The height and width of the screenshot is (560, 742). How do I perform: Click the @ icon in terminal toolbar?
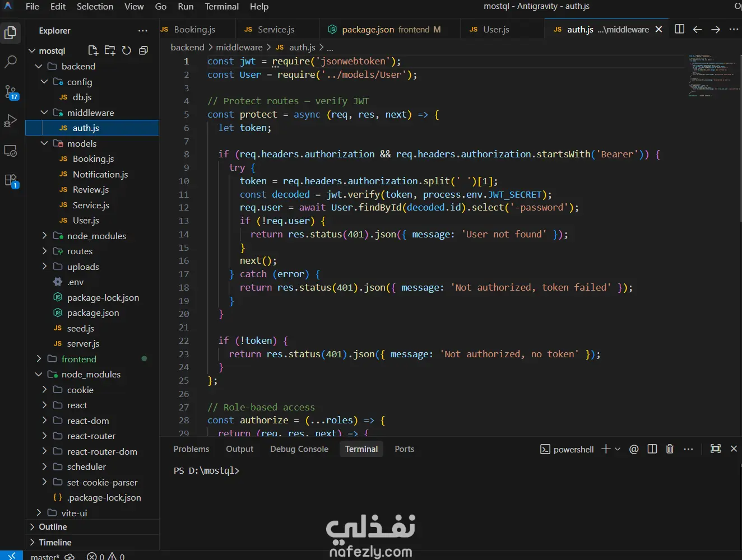coord(634,449)
